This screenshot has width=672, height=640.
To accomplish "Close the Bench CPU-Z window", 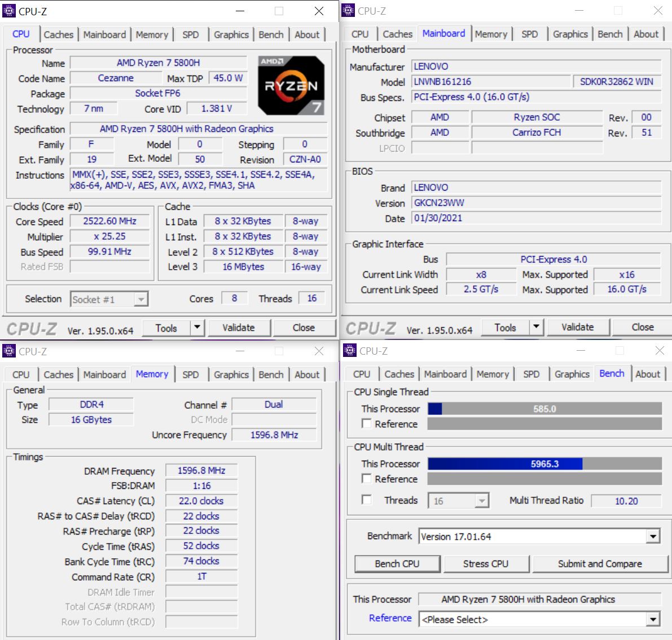I will (659, 351).
